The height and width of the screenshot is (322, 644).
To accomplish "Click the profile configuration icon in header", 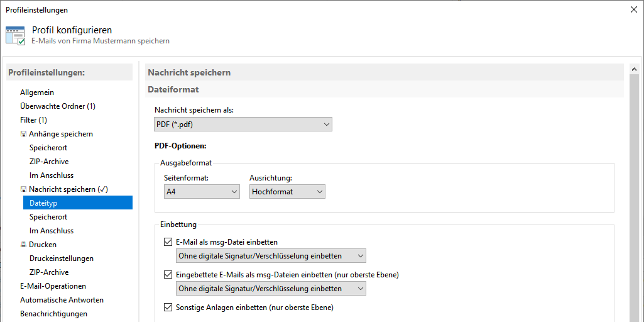I will click(x=15, y=35).
